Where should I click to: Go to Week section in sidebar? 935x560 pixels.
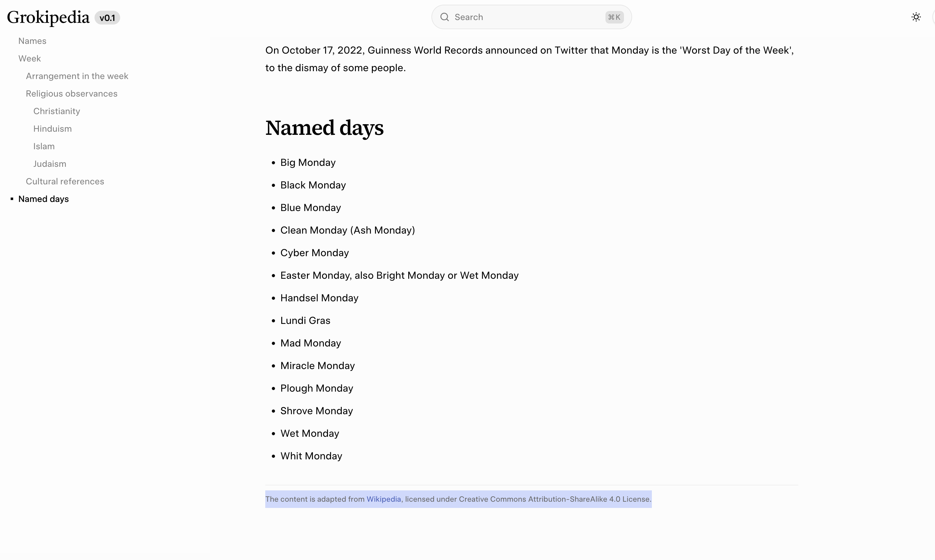pyautogui.click(x=29, y=59)
